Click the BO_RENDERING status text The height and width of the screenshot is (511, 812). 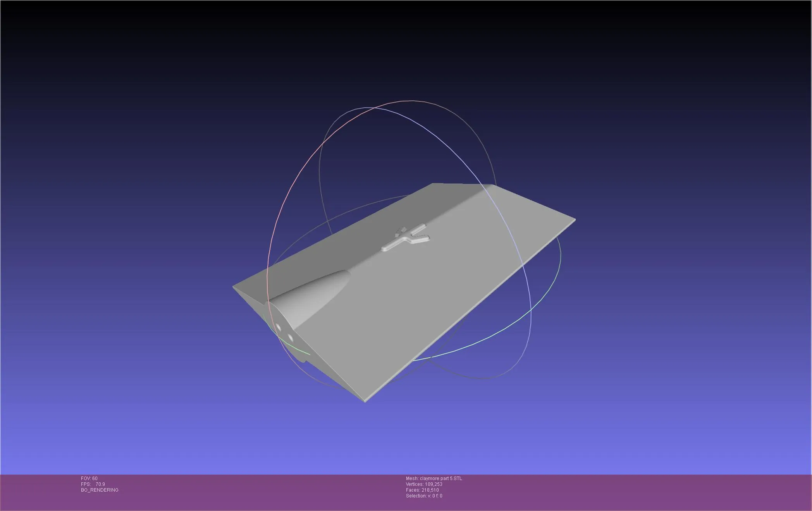[x=100, y=490]
